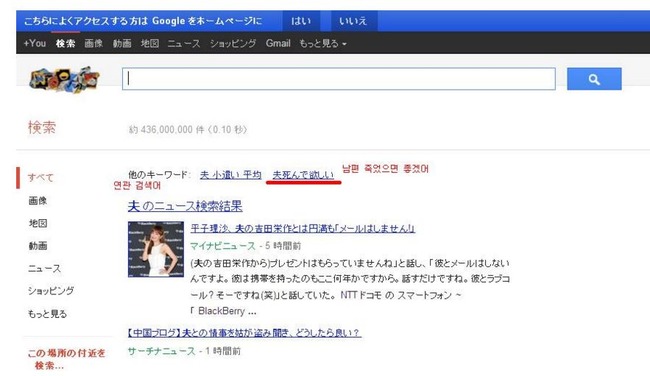Open +You in the top bar

click(x=34, y=43)
